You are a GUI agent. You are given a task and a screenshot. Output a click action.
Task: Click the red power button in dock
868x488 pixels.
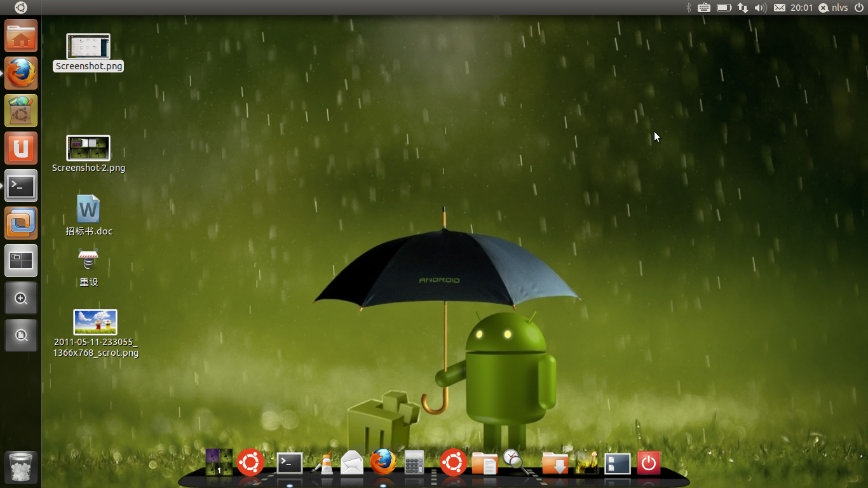pos(649,463)
